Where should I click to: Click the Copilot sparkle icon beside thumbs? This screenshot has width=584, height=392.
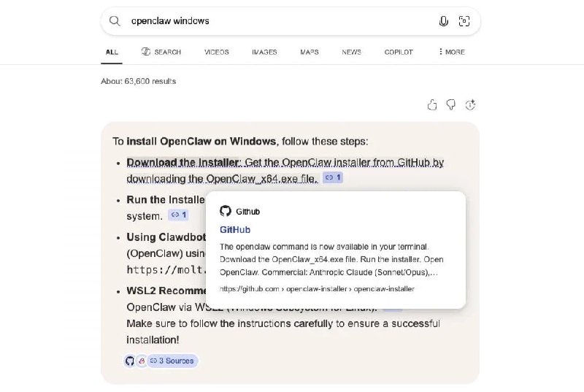[470, 105]
